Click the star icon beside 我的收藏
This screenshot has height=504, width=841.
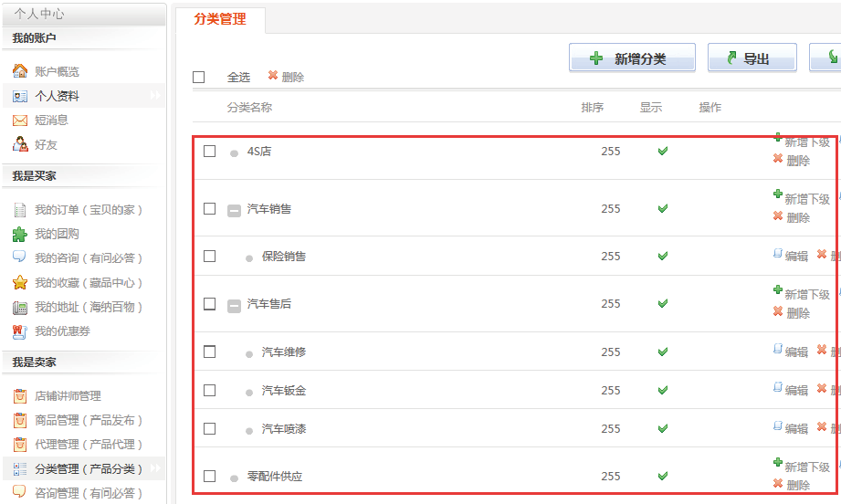20,282
